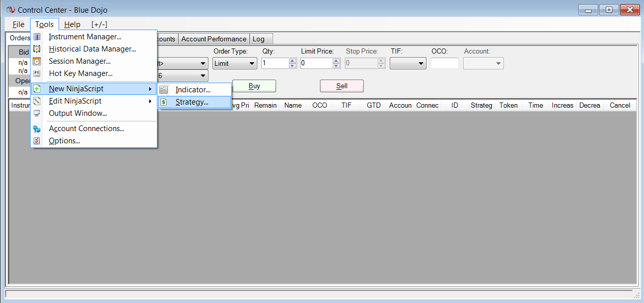The image size is (644, 303).
Task: Click the Limit Price input field
Action: point(316,63)
